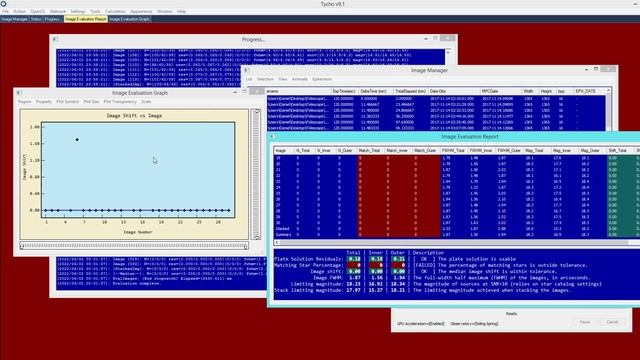Open the Selection menu in Image Manager
The image size is (640, 360).
(265, 79)
